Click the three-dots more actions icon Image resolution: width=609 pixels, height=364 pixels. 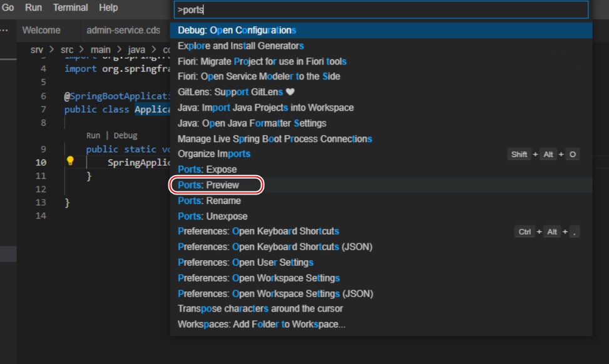click(4, 30)
